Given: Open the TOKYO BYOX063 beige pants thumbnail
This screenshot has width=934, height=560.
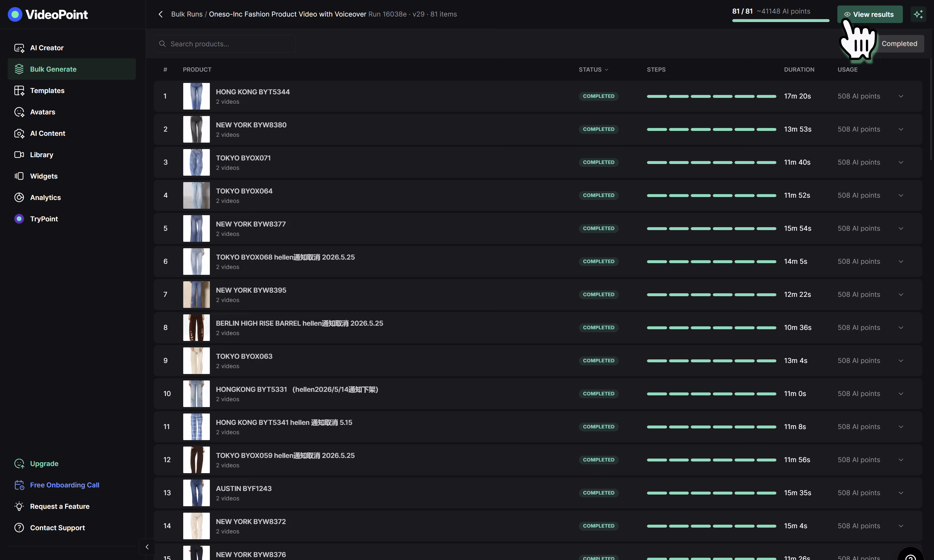Looking at the screenshot, I should 196,361.
